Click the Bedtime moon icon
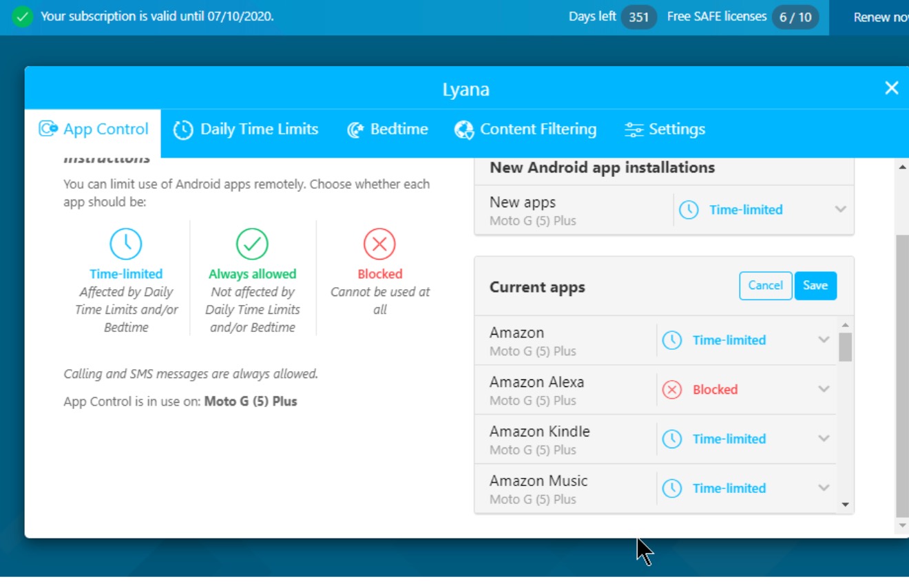This screenshot has width=909, height=588. (x=355, y=129)
